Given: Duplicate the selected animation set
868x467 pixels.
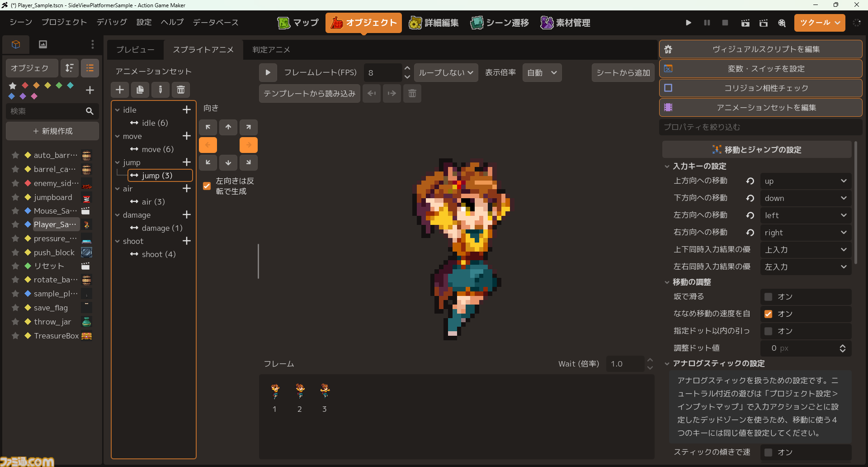Looking at the screenshot, I should pos(140,90).
